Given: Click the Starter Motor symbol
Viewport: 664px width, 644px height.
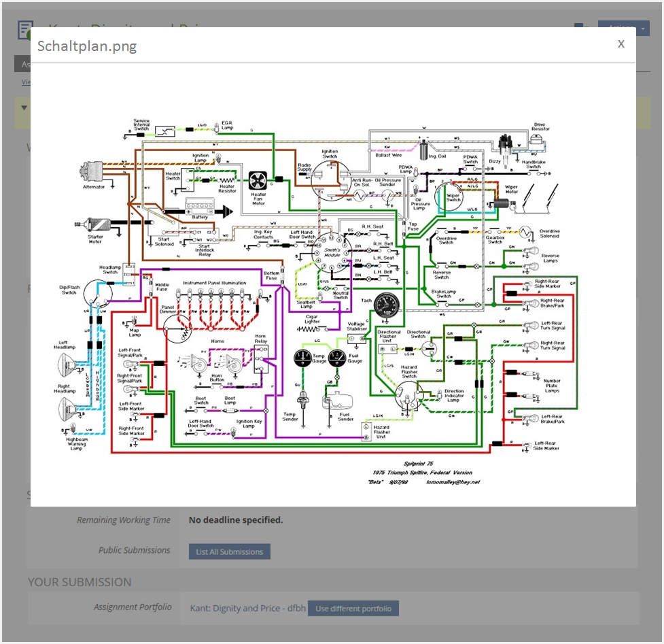Looking at the screenshot, I should 95,226.
